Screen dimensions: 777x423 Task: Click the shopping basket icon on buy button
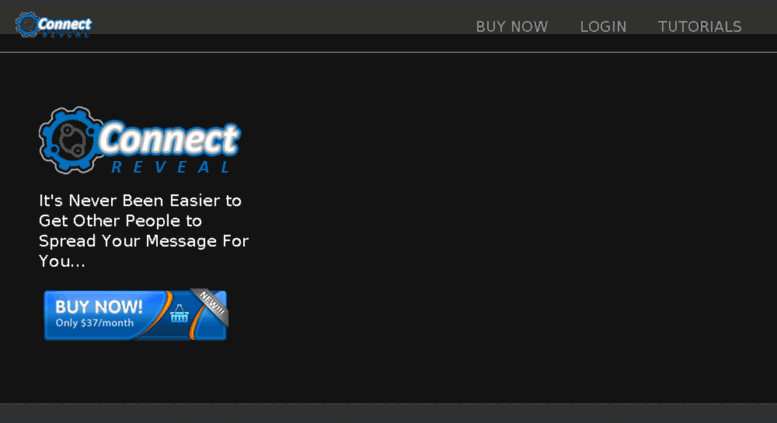pyautogui.click(x=179, y=314)
